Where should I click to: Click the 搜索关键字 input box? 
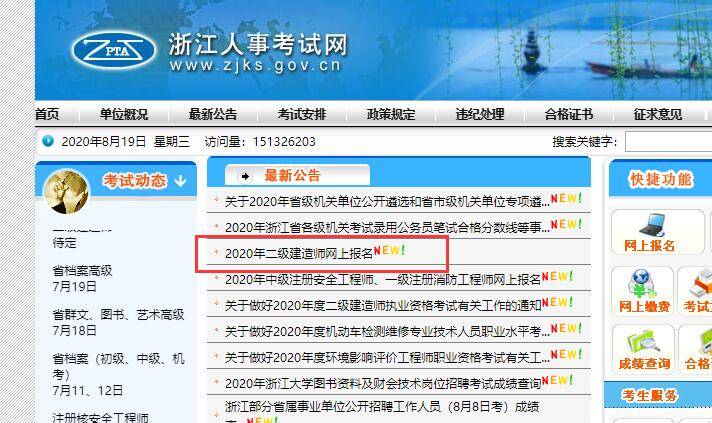668,142
